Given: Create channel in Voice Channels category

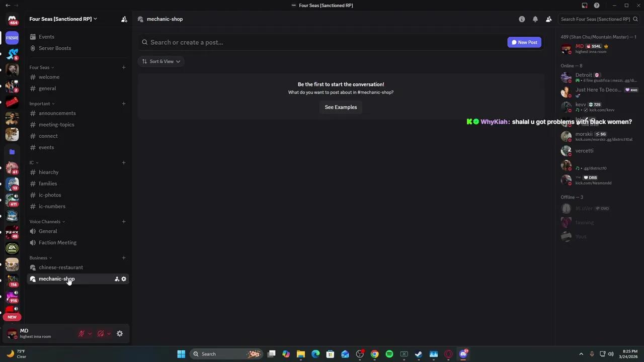Looking at the screenshot, I should pos(123,222).
